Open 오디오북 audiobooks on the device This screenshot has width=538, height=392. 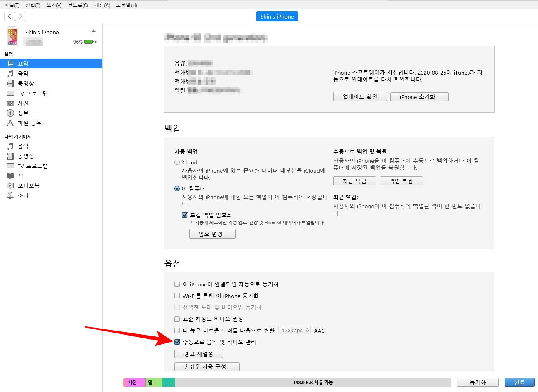(x=51, y=185)
